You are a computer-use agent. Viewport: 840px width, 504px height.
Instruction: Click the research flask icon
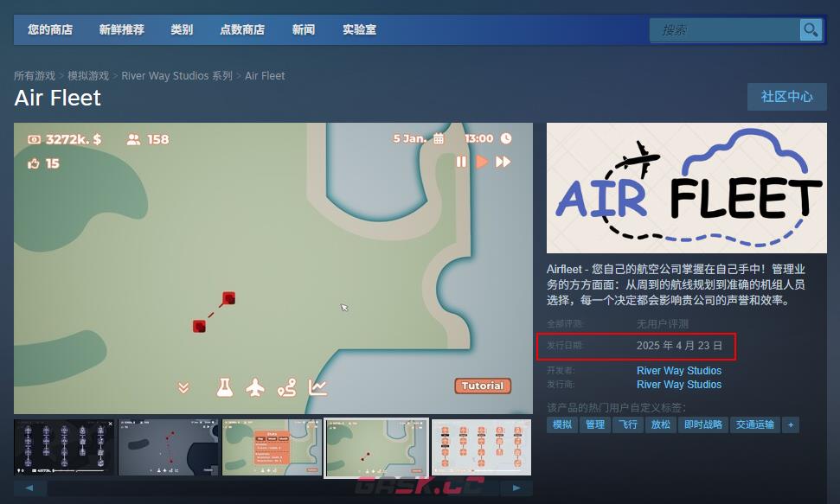tap(225, 387)
